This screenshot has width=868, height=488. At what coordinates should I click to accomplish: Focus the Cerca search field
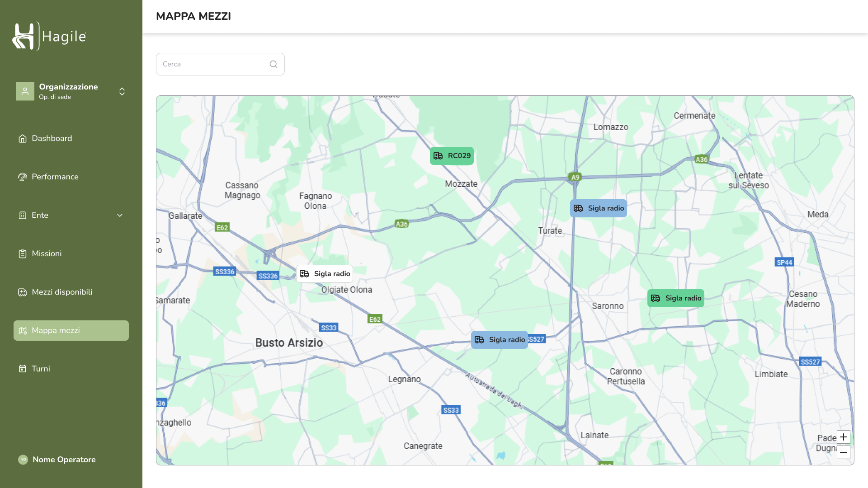click(220, 64)
